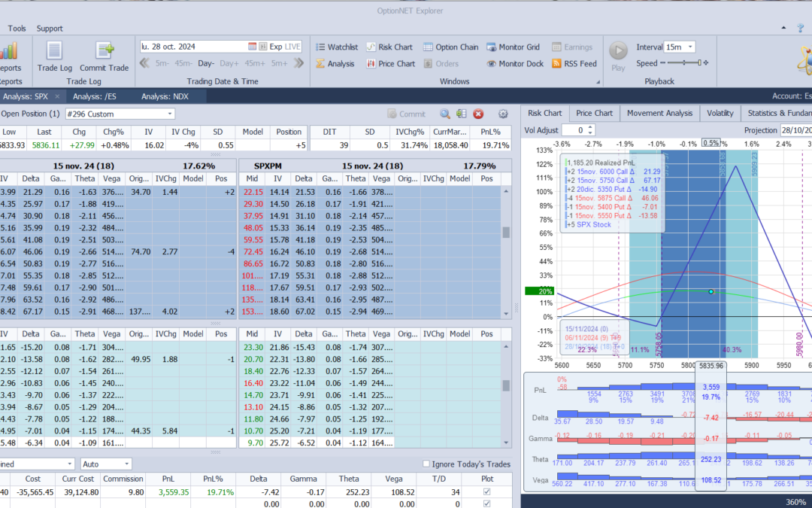The image size is (812, 508).
Task: Open Risk Chart from Windows group
Action: [389, 47]
